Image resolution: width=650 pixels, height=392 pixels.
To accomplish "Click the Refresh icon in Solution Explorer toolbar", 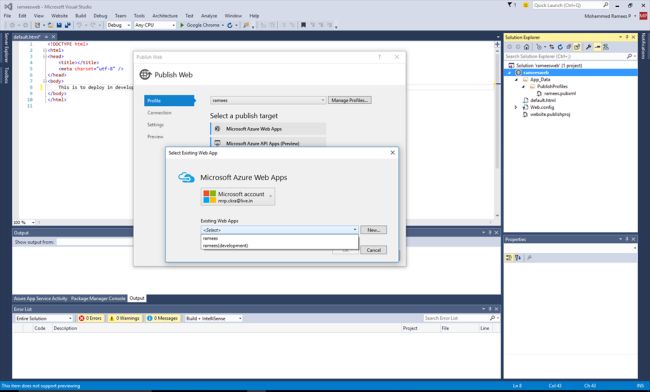I will pos(560,47).
